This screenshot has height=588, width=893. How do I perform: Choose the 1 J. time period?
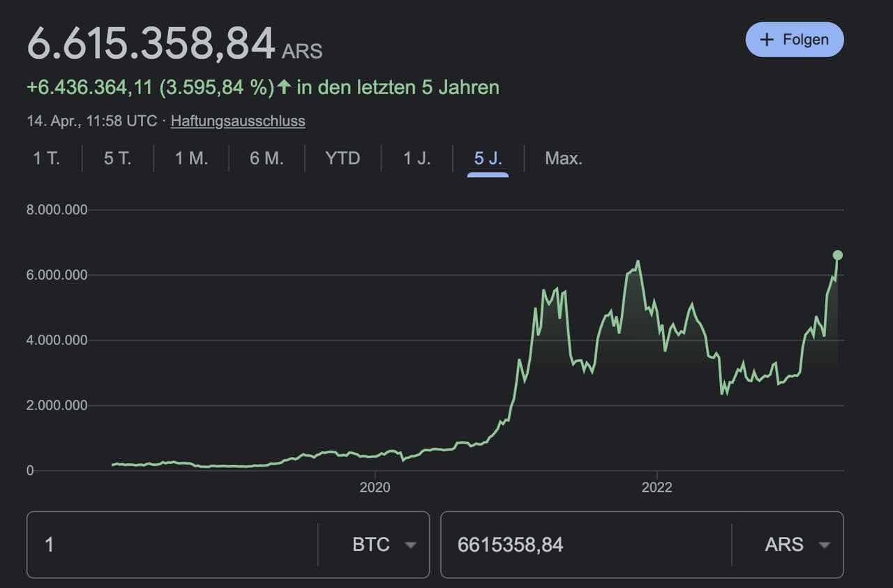[x=417, y=158]
